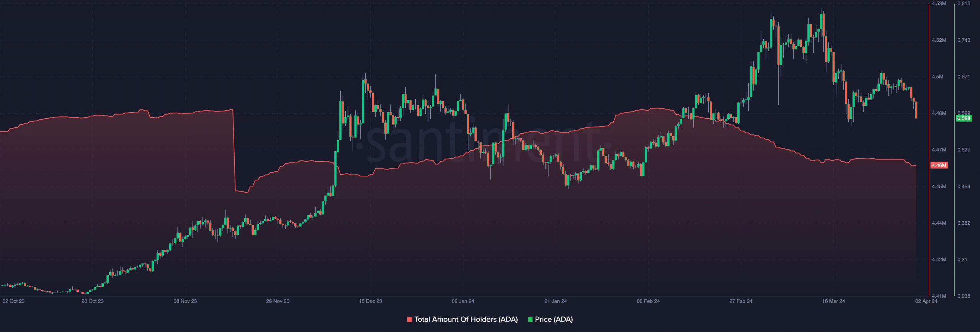The image size is (980, 332).
Task: Click the 0.238 price axis label
Action: point(964,296)
